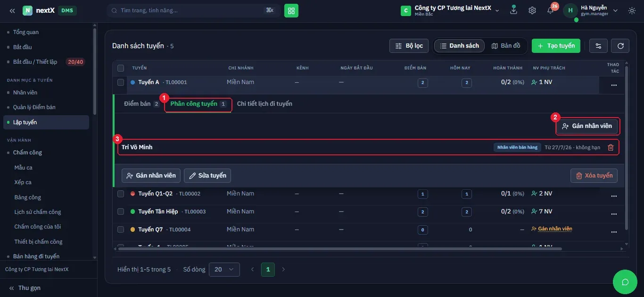Click the green Tạo tuyến button
Screen dimensions: 644x297
(x=556, y=46)
